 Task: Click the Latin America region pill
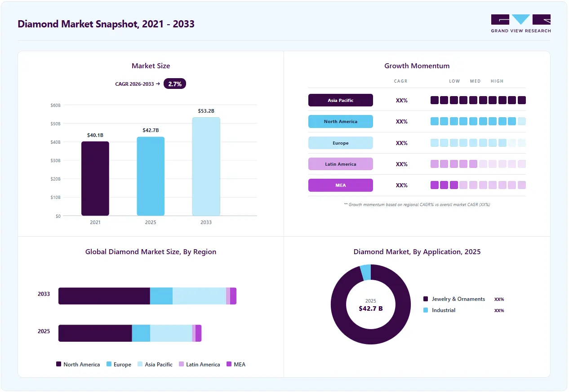click(341, 164)
